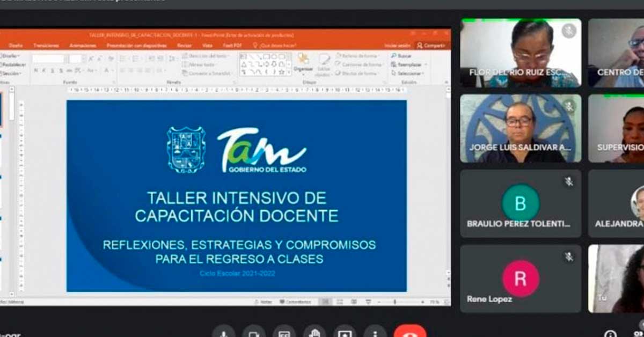Click the Organizar icon in the ribbon
The image size is (644, 337).
pyautogui.click(x=303, y=61)
